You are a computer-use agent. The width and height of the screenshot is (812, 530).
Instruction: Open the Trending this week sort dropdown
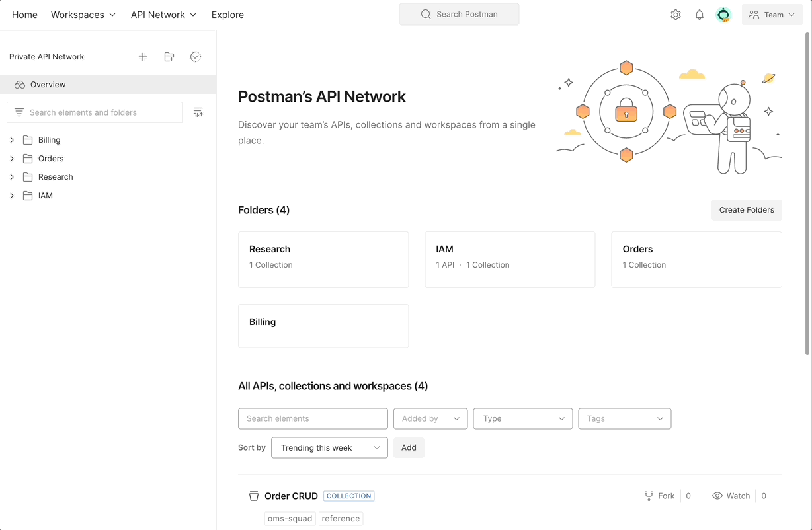coord(329,447)
